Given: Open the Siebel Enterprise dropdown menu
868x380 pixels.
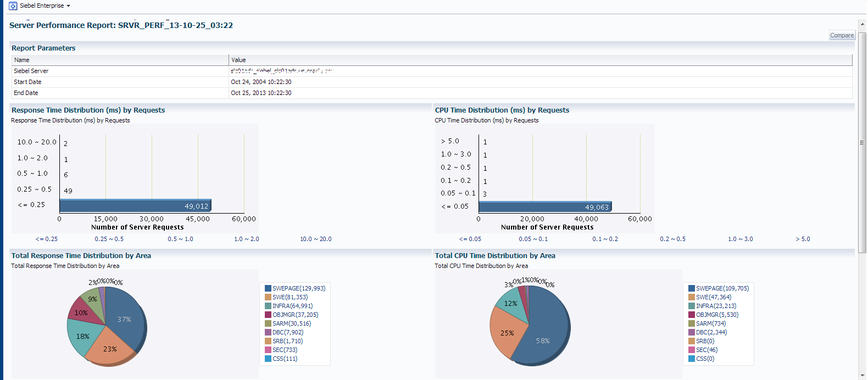Looking at the screenshot, I should point(45,5).
